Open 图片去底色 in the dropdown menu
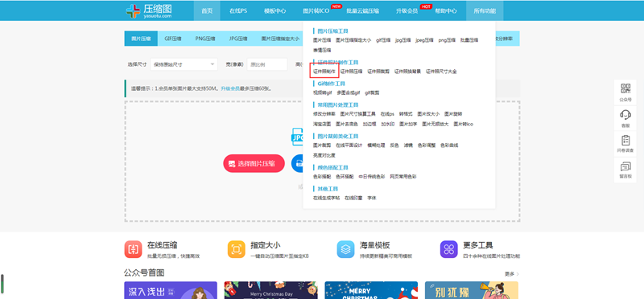644x299 pixels. [x=347, y=124]
